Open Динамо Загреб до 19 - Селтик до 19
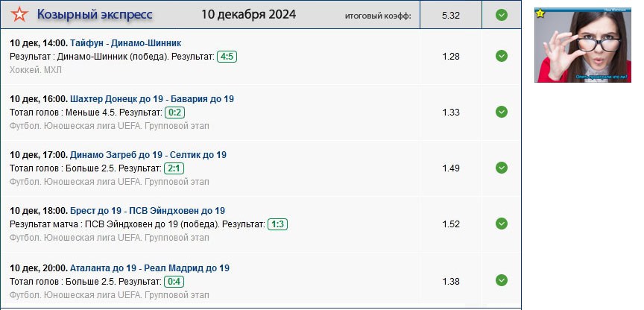644x310 pixels. click(148, 155)
